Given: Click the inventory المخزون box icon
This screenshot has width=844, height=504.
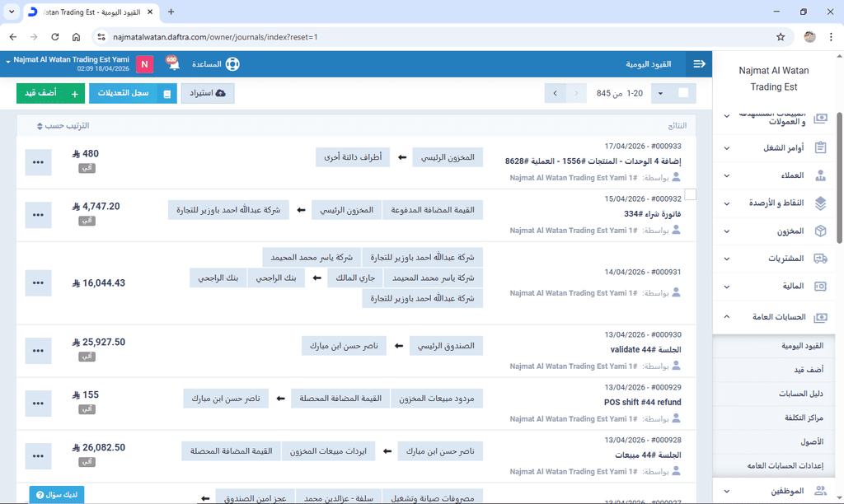Looking at the screenshot, I should 820,231.
